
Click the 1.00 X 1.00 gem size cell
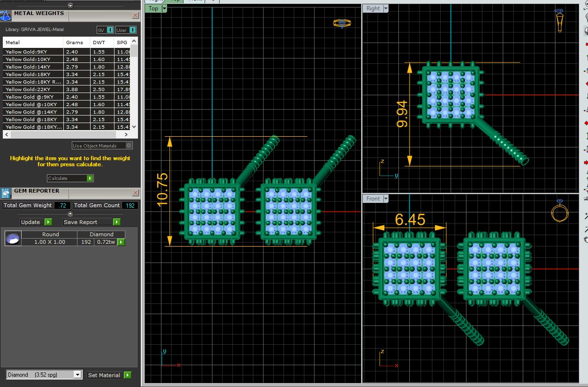(50, 242)
